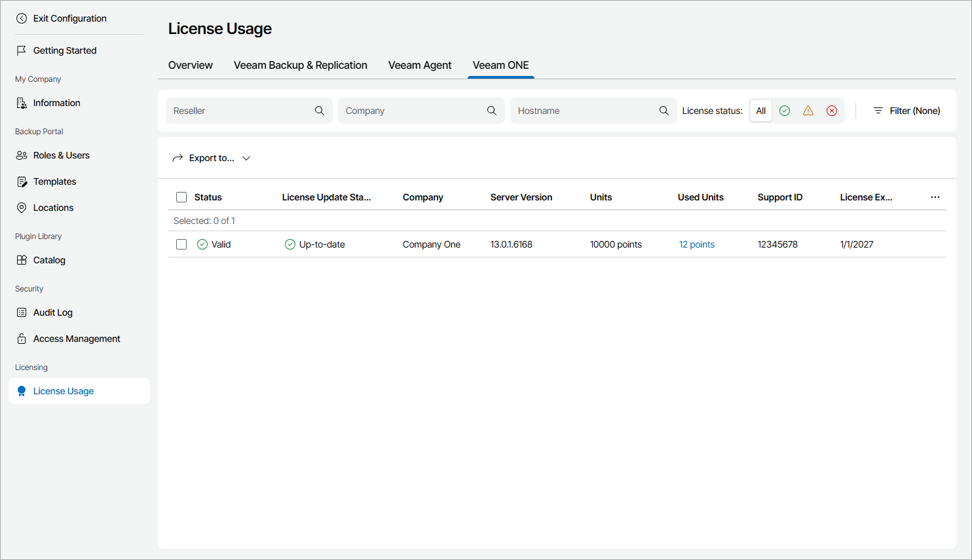Viewport: 972px width, 560px height.
Task: Click the Export to... button label
Action: pos(212,158)
